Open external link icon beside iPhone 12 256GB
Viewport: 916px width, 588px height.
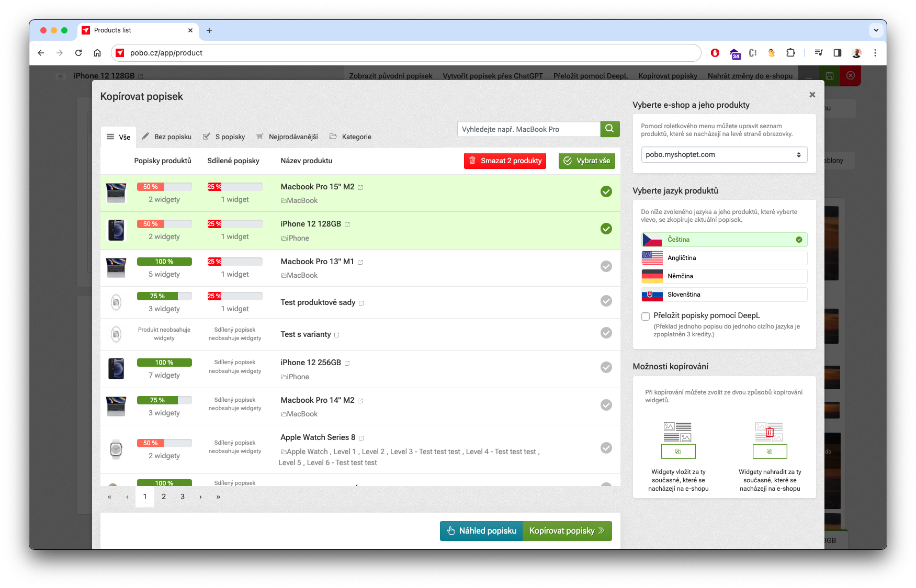coord(347,363)
